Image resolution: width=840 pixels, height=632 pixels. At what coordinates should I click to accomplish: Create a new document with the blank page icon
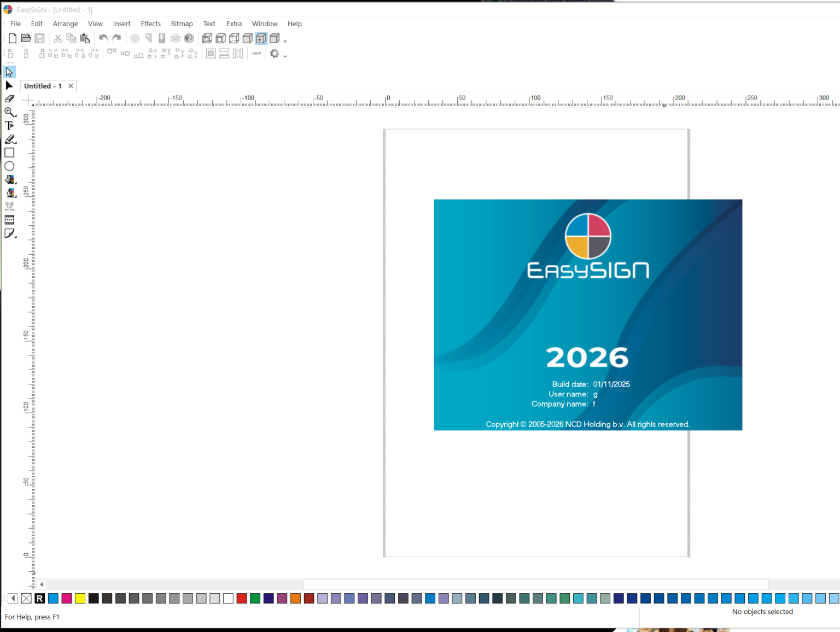pyautogui.click(x=12, y=38)
